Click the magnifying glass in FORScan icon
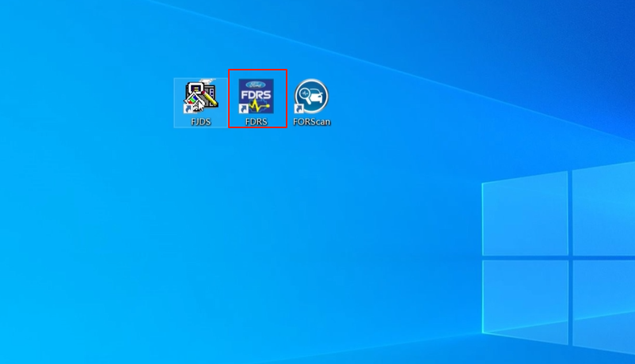Image resolution: width=635 pixels, height=364 pixels. pos(304,92)
